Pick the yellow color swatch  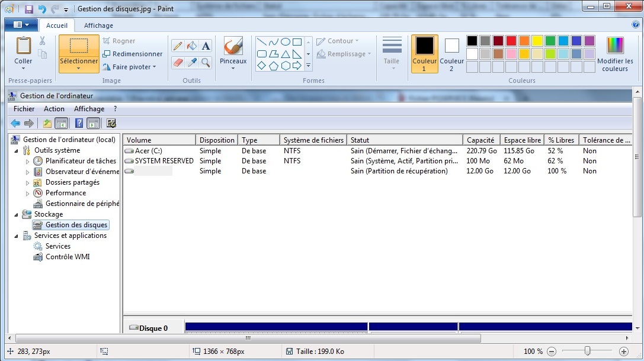(x=537, y=41)
